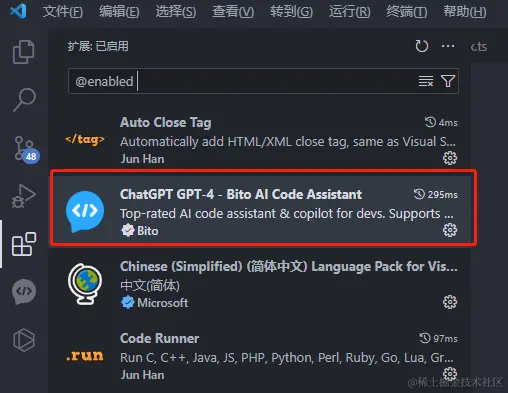Open the Bito chat sidebar icon

click(x=24, y=292)
